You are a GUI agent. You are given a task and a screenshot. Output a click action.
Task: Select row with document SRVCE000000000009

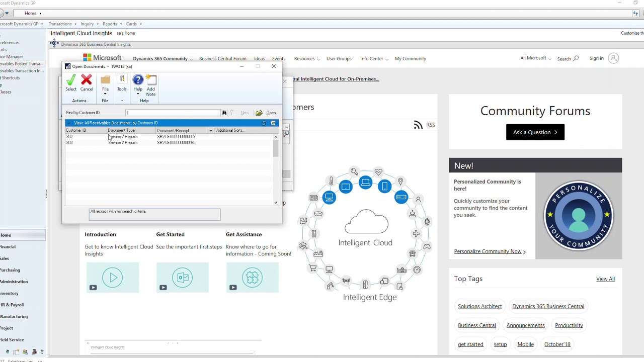click(x=169, y=137)
